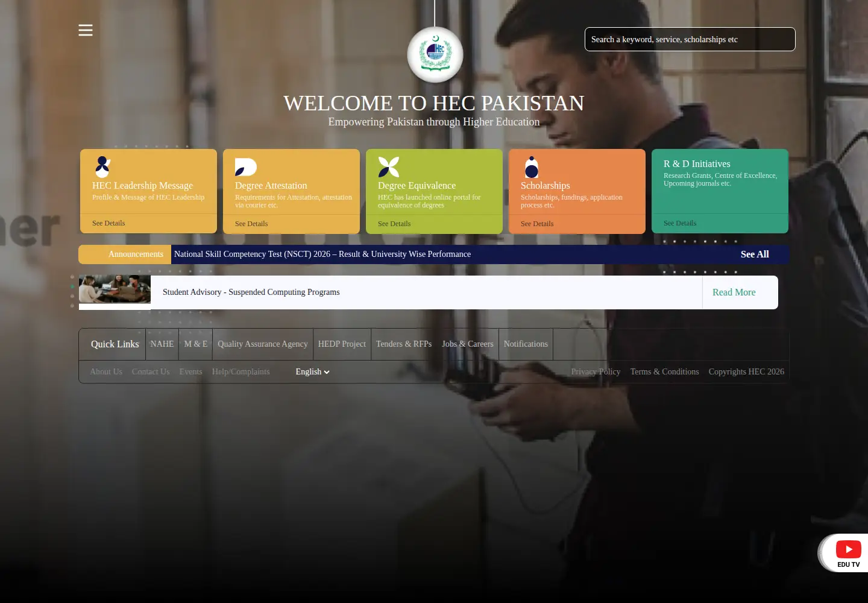Open the Scholarships card title
Image resolution: width=868 pixels, height=603 pixels.
point(545,186)
